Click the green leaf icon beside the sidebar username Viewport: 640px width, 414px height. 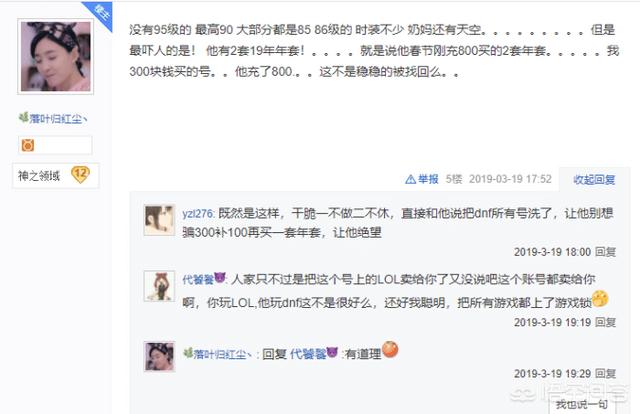pos(23,118)
